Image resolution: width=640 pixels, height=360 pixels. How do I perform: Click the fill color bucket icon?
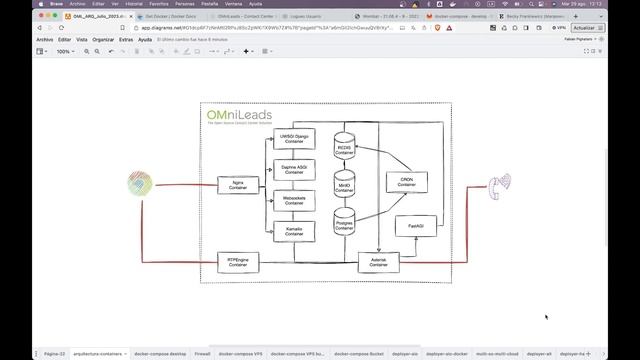176,51
